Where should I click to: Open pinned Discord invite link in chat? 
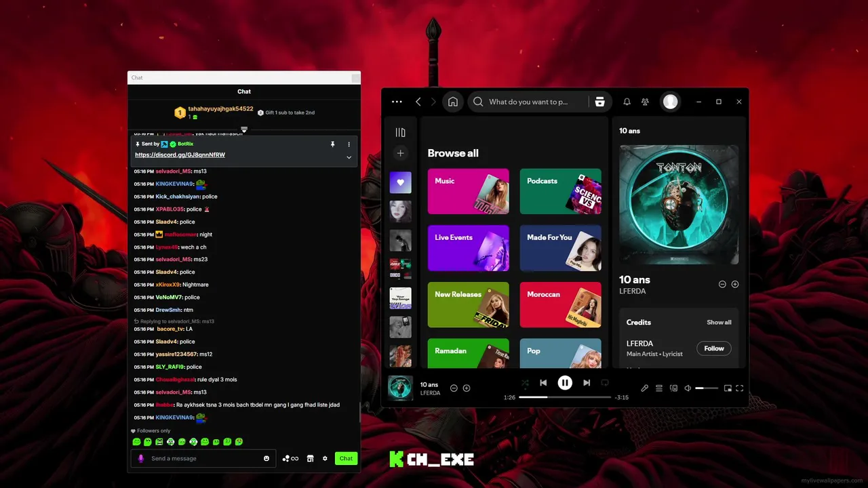tap(180, 155)
